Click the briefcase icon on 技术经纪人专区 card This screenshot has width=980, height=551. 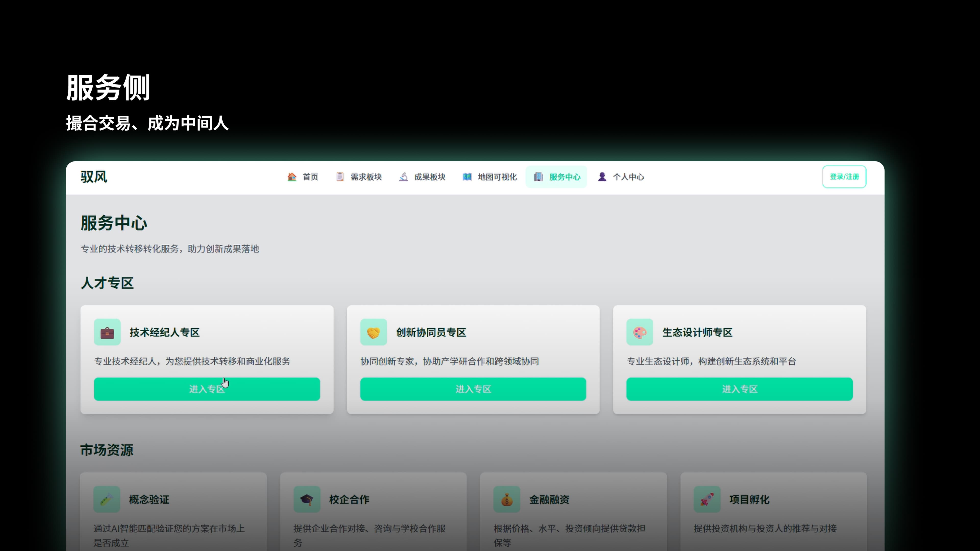107,332
